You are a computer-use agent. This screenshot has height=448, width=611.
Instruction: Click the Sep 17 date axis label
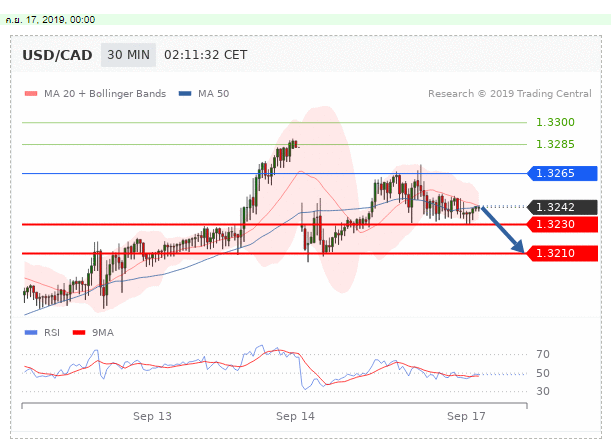point(466,416)
